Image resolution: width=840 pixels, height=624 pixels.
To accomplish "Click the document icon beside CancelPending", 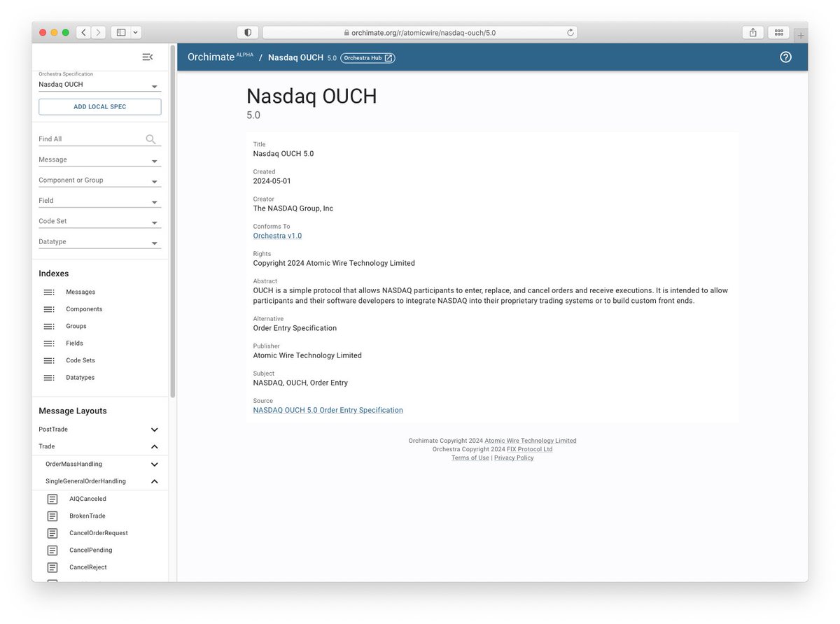I will (52, 551).
